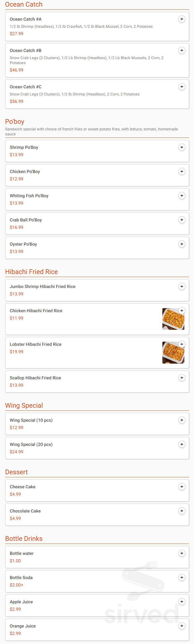Image resolution: width=194 pixels, height=644 pixels.
Task: Add Apple Juice using its plus control
Action: coord(182,602)
